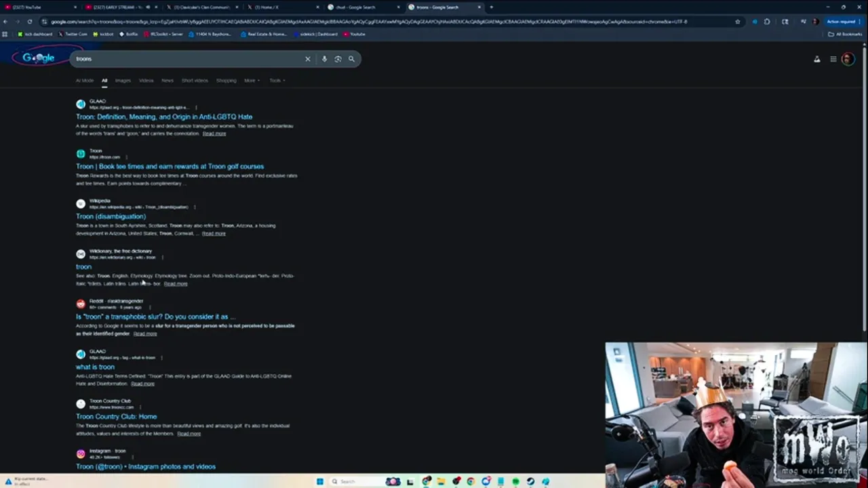The image size is (868, 488).
Task: Open the Google account avatar menu
Action: 848,59
